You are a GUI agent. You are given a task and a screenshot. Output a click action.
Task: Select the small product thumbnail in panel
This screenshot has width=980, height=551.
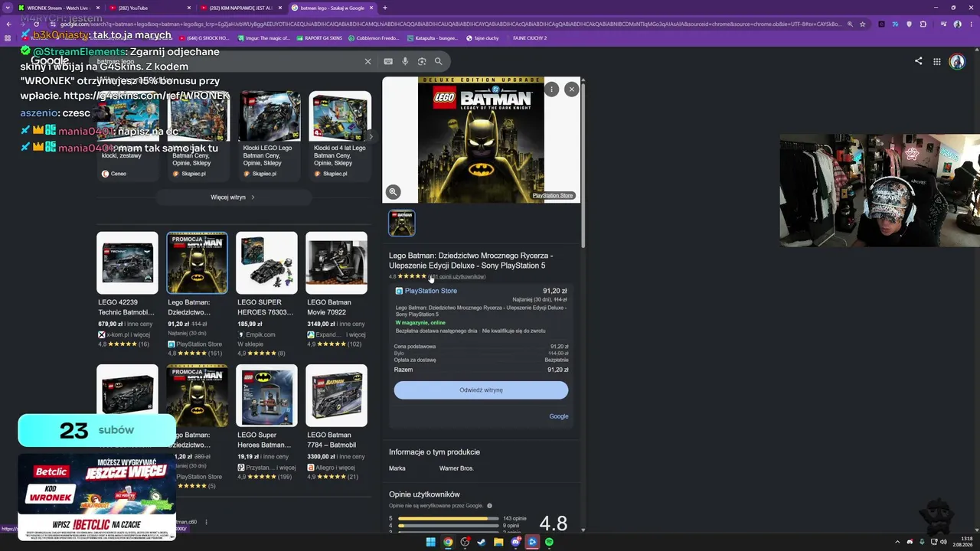402,223
